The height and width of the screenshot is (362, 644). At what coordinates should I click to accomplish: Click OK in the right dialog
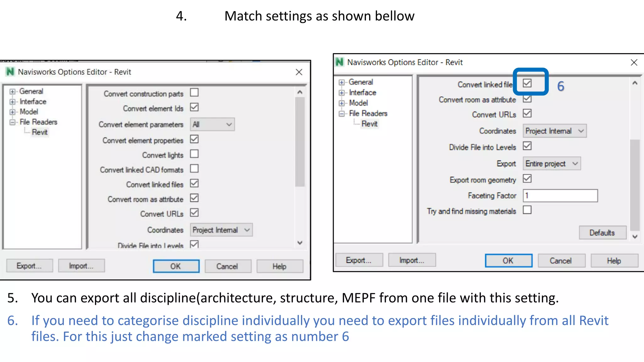click(x=508, y=261)
